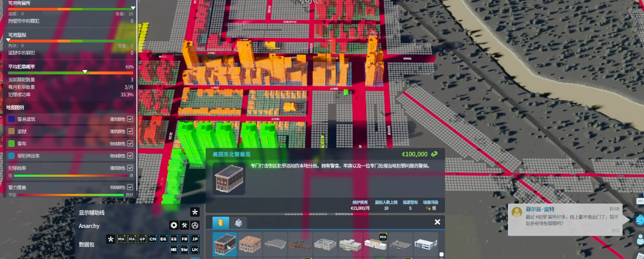Click the Anarchy label text

click(89, 226)
